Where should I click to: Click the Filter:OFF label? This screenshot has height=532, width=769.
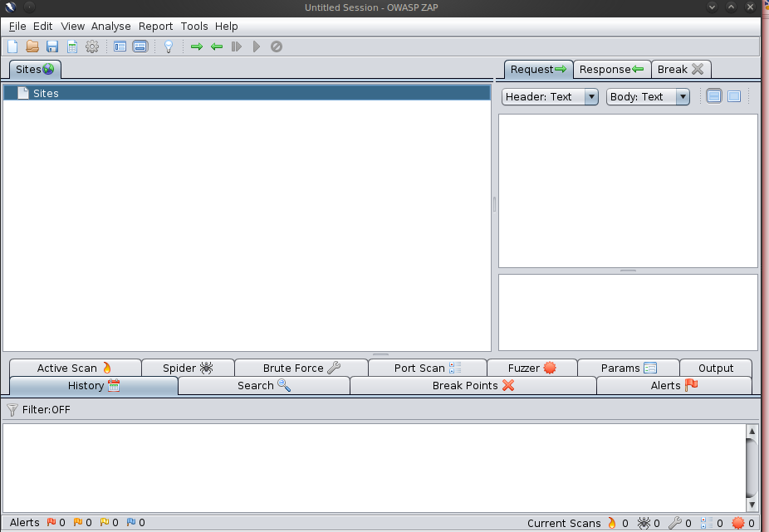(x=47, y=409)
